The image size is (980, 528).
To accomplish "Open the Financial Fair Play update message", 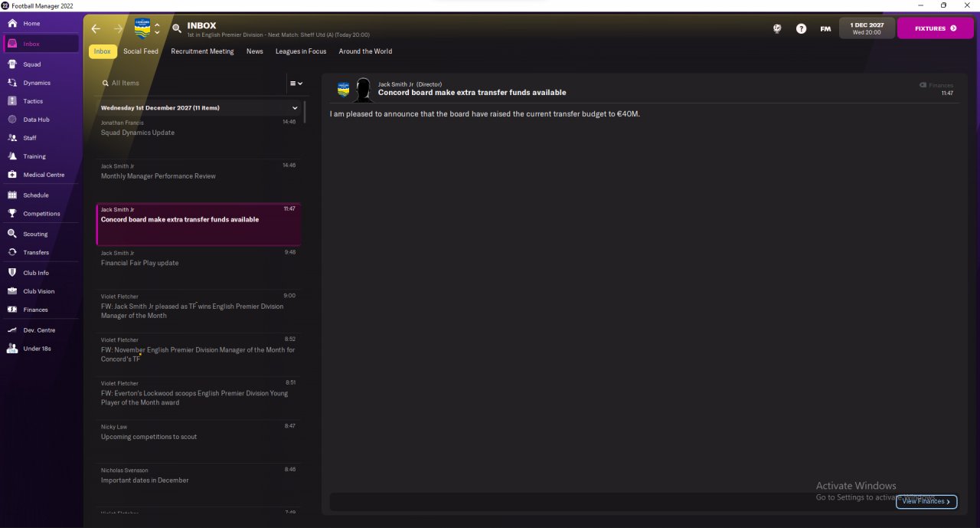I will 198,268.
